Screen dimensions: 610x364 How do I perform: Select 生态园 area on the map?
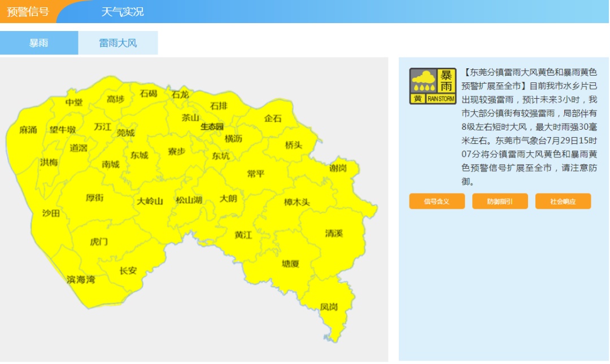(211, 128)
